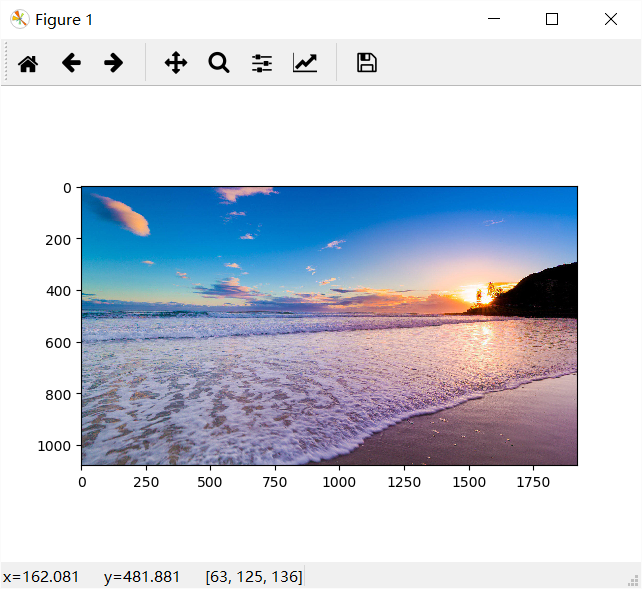The width and height of the screenshot is (642, 589).
Task: Click the y-axis tick label 200
Action: [58, 239]
